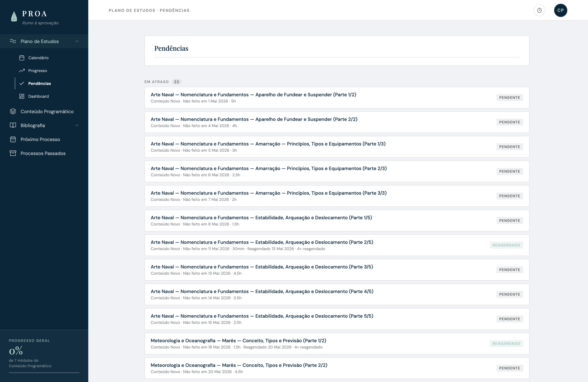Click the 22 count badge beside Em Atraso

pyautogui.click(x=177, y=82)
